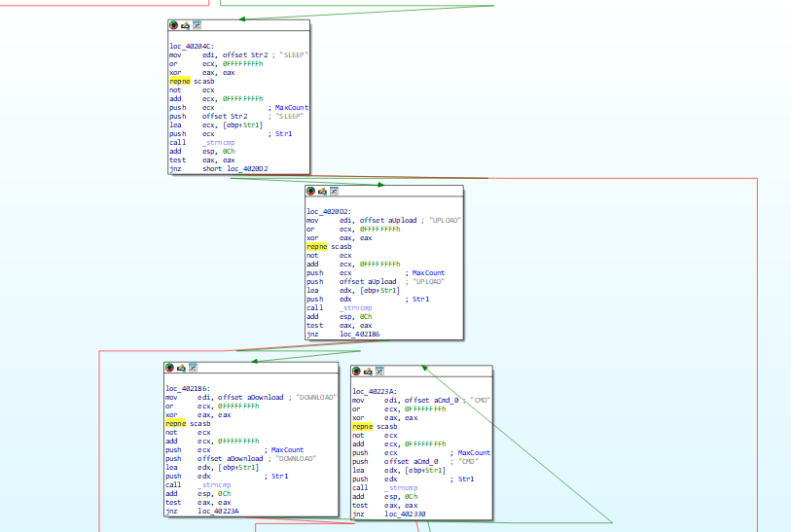791x532 pixels.
Task: Click the group-nodes icon on the loc_4020D2 block
Action: click(334, 192)
